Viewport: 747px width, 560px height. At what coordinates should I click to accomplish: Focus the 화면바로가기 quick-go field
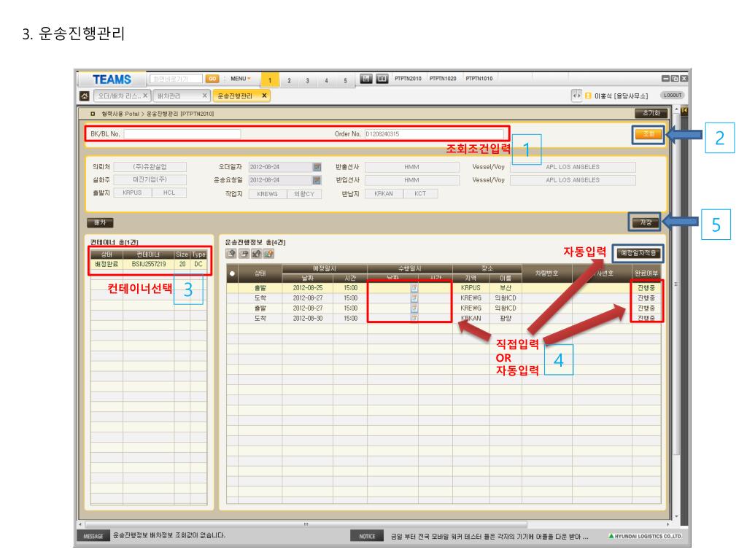pyautogui.click(x=176, y=79)
